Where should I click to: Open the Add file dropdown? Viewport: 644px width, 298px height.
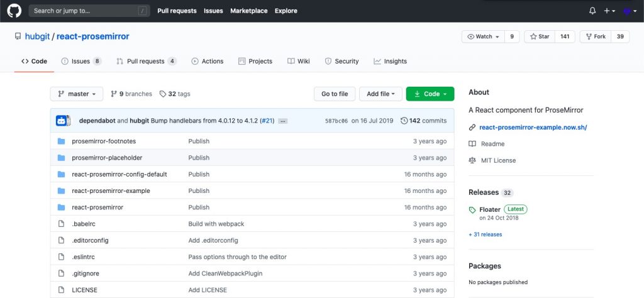coord(380,94)
